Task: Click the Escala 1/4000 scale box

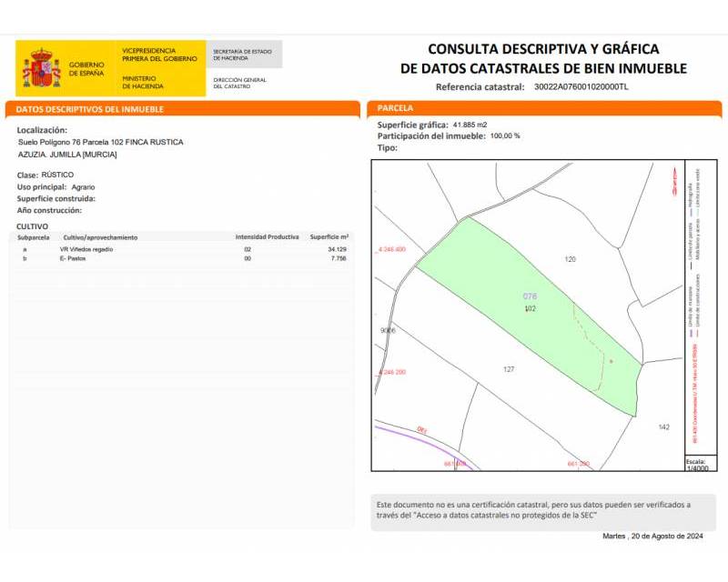Action: (x=696, y=465)
